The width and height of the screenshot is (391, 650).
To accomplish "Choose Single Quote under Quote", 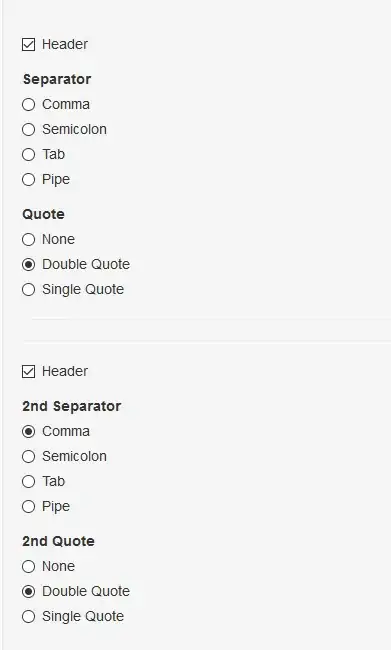I will pyautogui.click(x=28, y=289).
